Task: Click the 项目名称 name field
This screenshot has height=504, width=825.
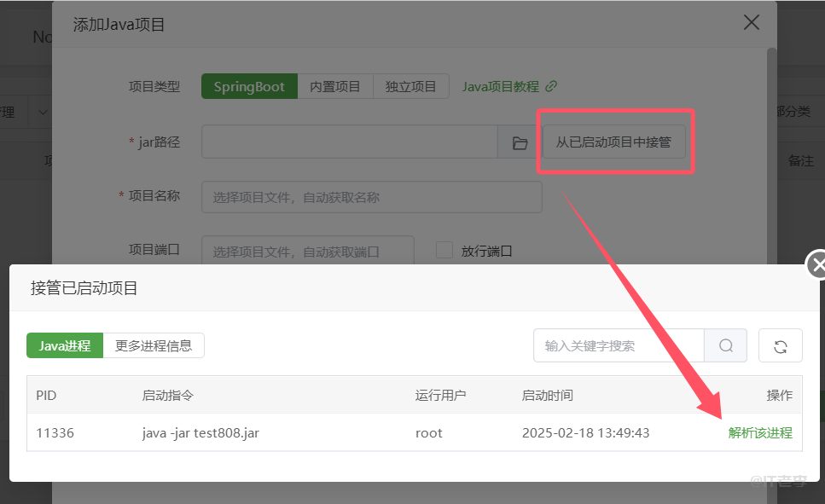Action: [x=371, y=196]
